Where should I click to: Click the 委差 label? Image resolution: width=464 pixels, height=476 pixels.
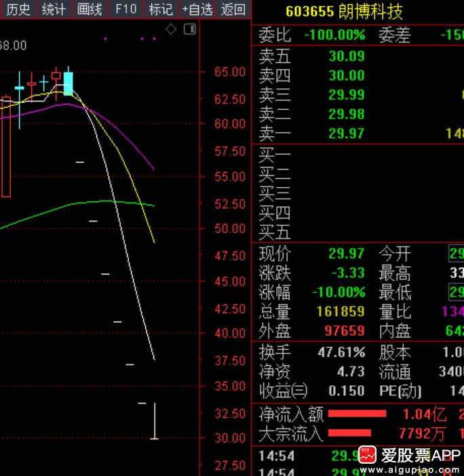pyautogui.click(x=395, y=35)
